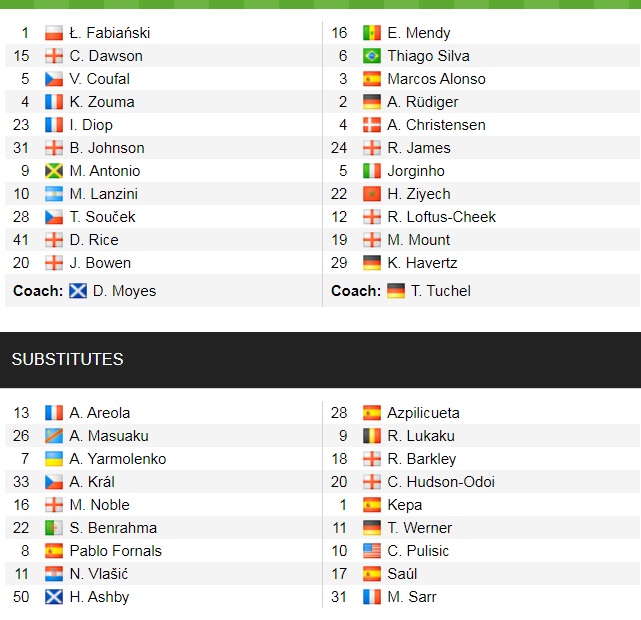Image resolution: width=641 pixels, height=620 pixels.
Task: Open M. Mount player profile
Action: 419,240
